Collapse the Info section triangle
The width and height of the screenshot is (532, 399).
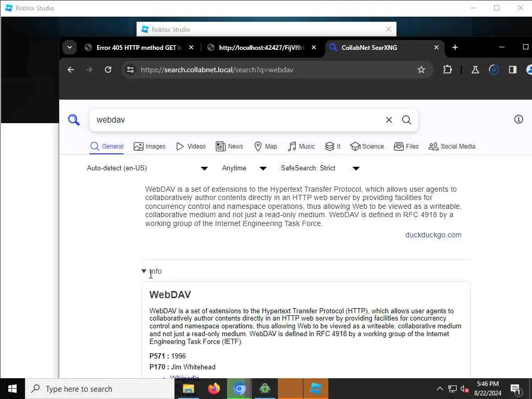(144, 271)
